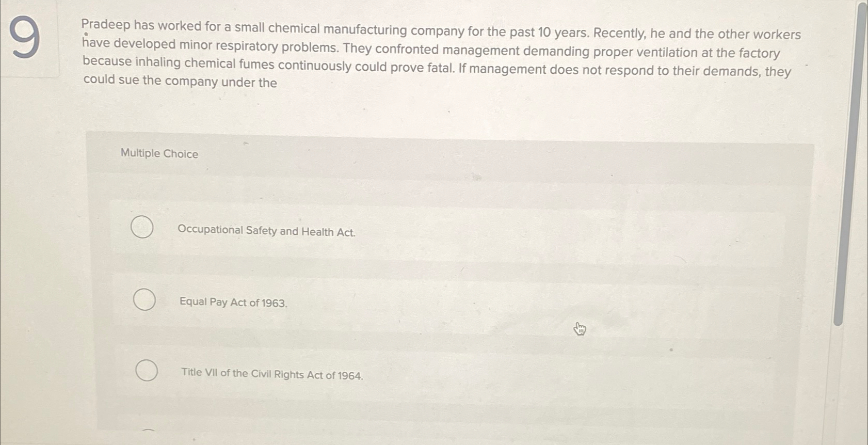Select the Occupational Safety and Health Act radio button

pyautogui.click(x=142, y=227)
